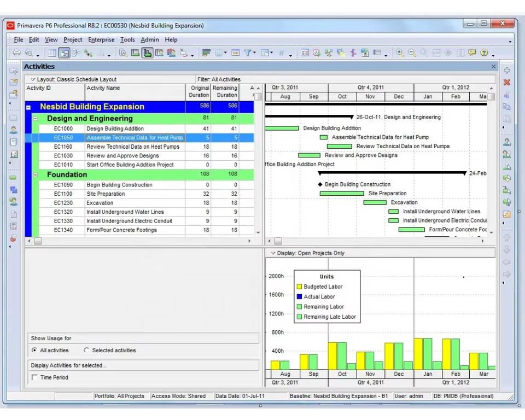Close the Activities panel with its X
Image resolution: width=525 pixels, height=420 pixels.
click(x=493, y=66)
